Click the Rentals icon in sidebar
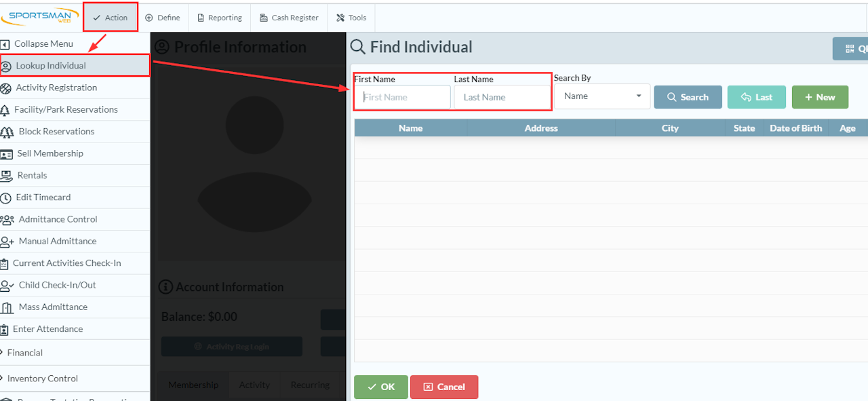The height and width of the screenshot is (401, 868). (x=6, y=176)
